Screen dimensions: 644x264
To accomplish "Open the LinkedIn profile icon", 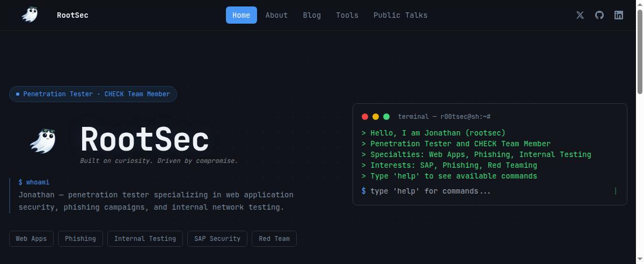I will (619, 15).
